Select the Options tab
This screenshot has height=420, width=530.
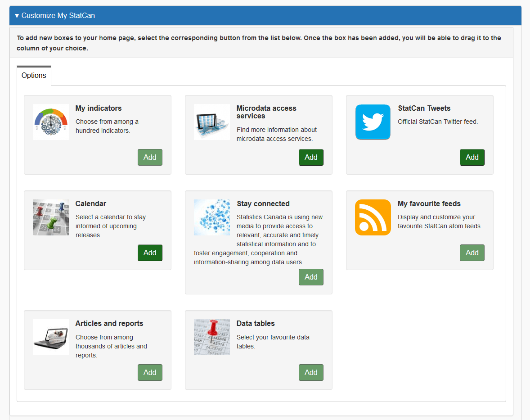click(x=34, y=76)
